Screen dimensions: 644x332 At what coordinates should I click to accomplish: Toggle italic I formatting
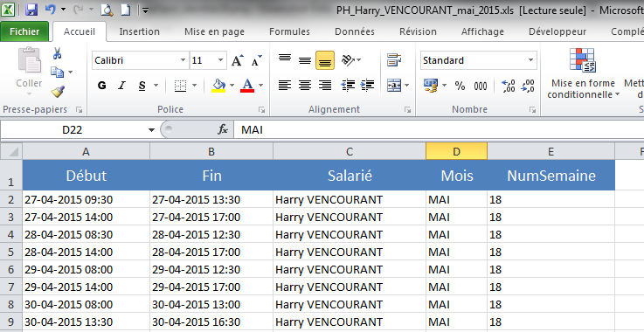coord(121,86)
